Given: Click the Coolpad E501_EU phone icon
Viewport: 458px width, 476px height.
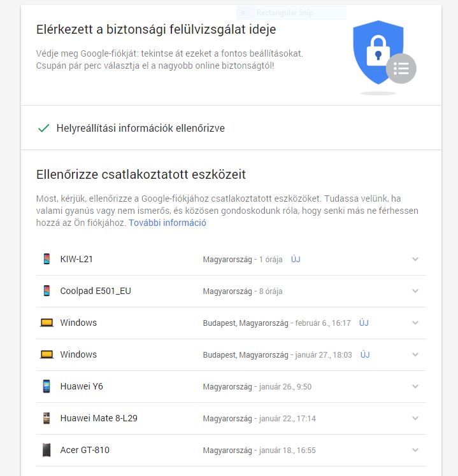Looking at the screenshot, I should (47, 291).
